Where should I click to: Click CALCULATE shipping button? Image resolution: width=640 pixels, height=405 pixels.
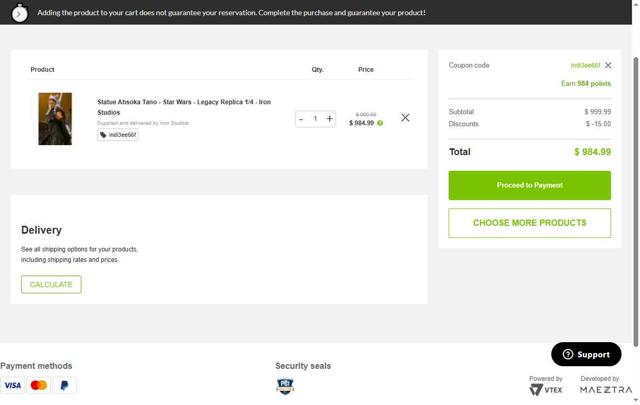[51, 285]
